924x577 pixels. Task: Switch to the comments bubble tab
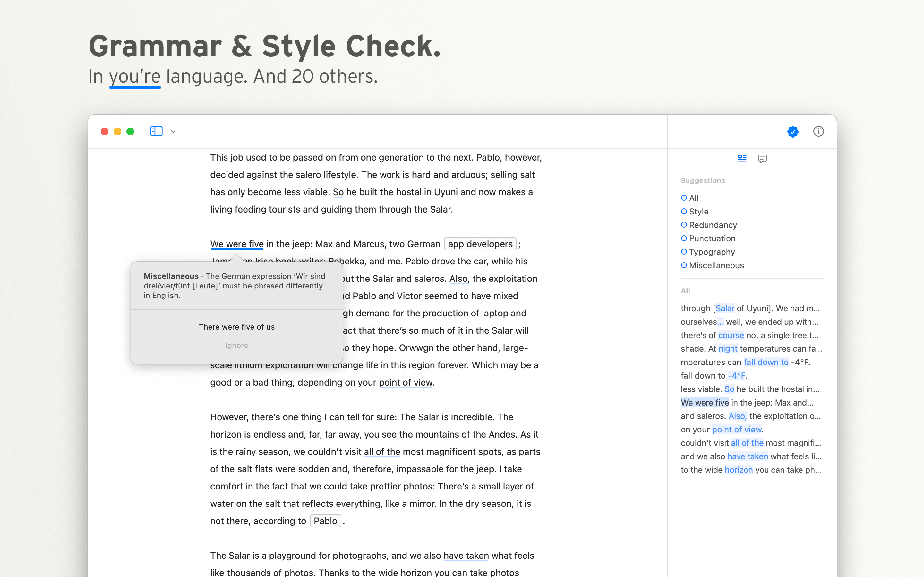pos(762,158)
